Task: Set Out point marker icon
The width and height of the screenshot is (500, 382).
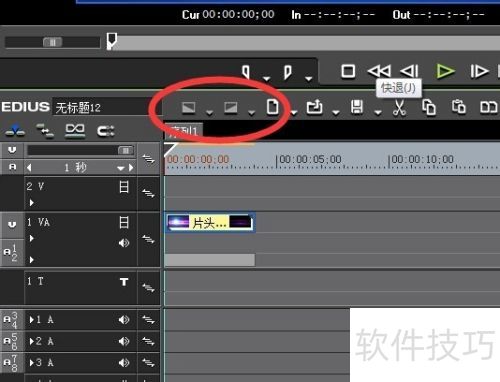Action: [x=287, y=72]
